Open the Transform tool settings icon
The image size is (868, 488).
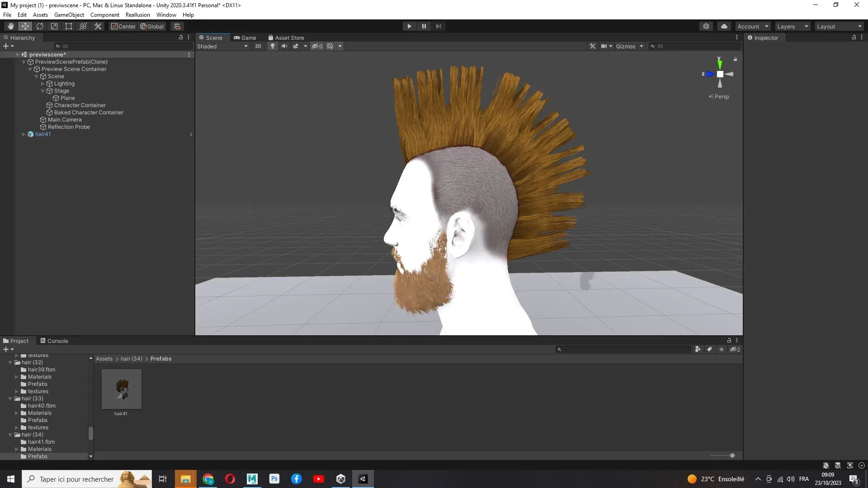click(x=98, y=26)
